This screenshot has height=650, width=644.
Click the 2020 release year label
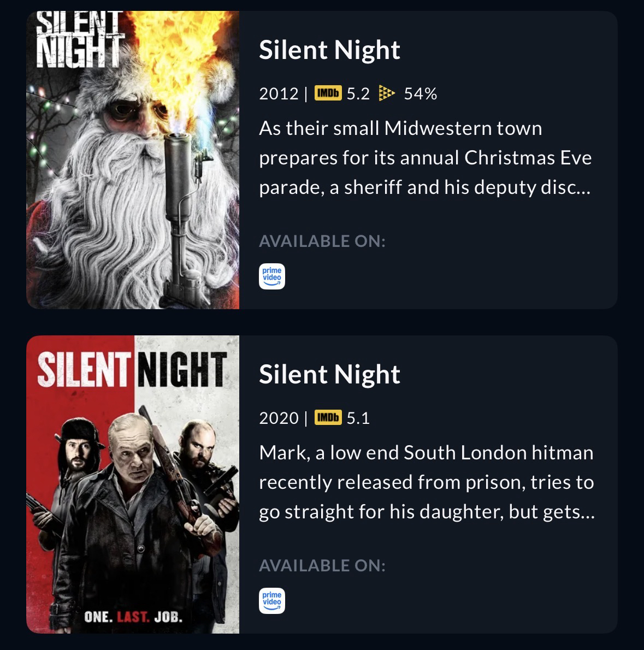[279, 418]
